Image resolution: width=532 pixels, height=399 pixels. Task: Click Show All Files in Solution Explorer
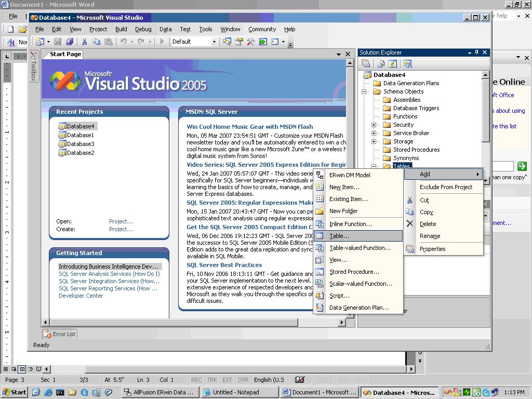pos(381,64)
